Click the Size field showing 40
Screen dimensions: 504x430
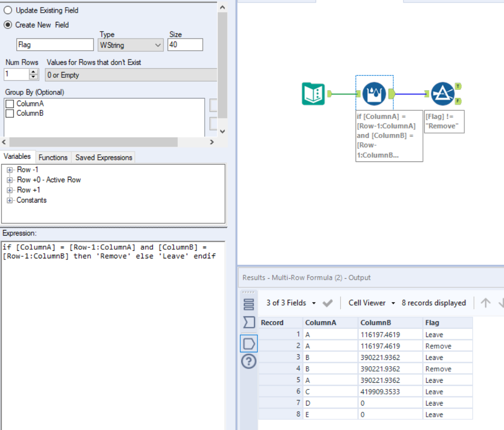(185, 45)
